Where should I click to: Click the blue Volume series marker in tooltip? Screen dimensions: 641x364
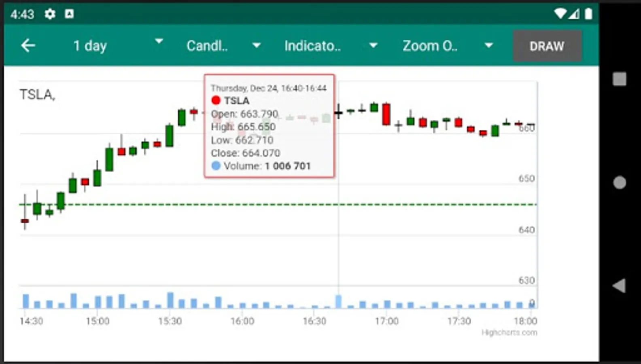(216, 166)
